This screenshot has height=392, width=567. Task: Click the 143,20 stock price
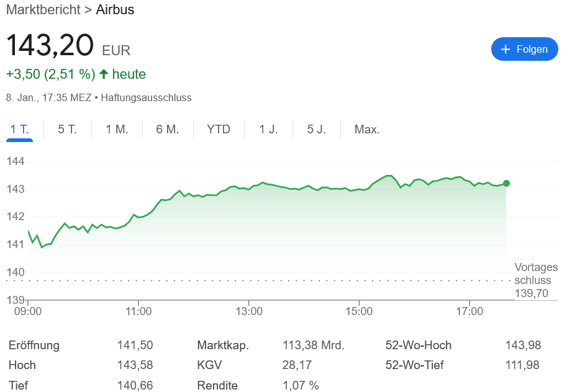[x=50, y=45]
